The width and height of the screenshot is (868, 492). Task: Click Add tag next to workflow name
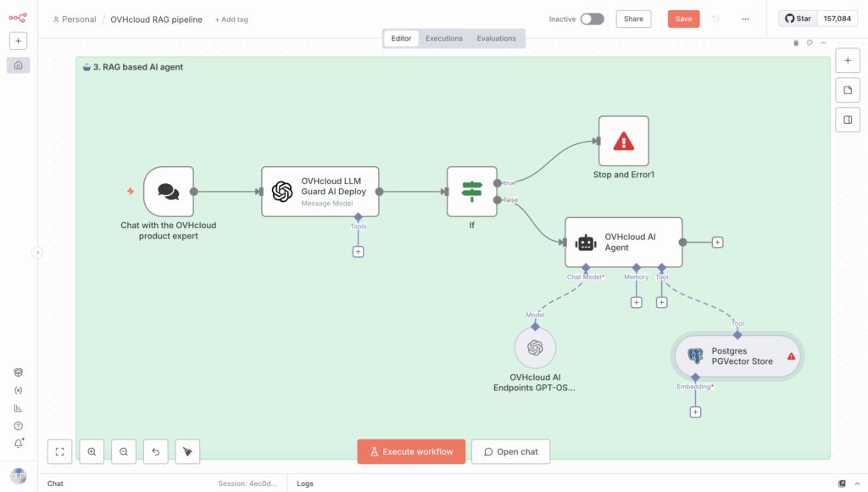tap(231, 20)
